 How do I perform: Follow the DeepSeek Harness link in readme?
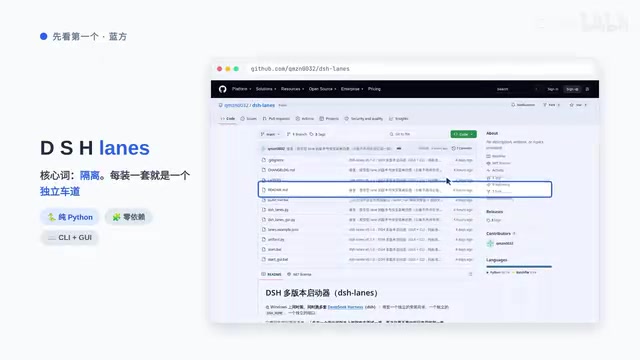[345, 307]
